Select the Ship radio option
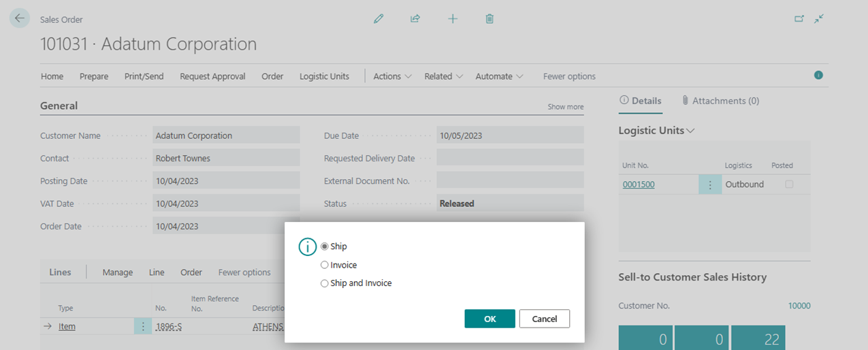 (325, 246)
